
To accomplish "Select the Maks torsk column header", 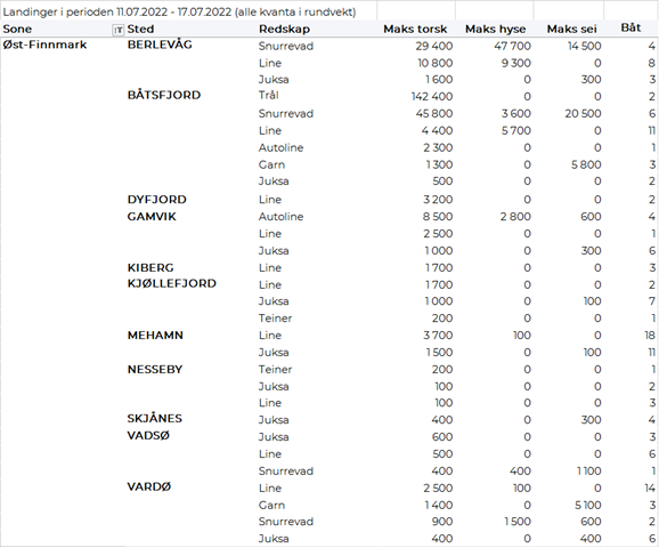I will (x=416, y=30).
